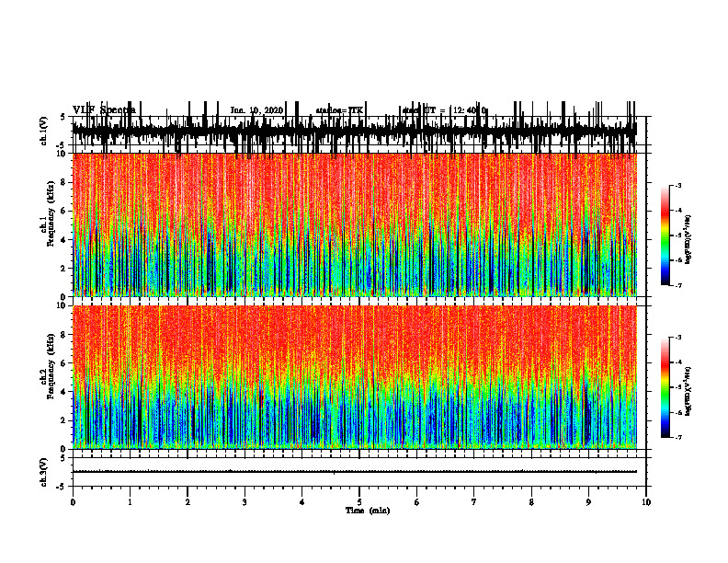Click the ch.1 'Frequency (kHz)' axis label
The image size is (728, 563).
tap(51, 214)
